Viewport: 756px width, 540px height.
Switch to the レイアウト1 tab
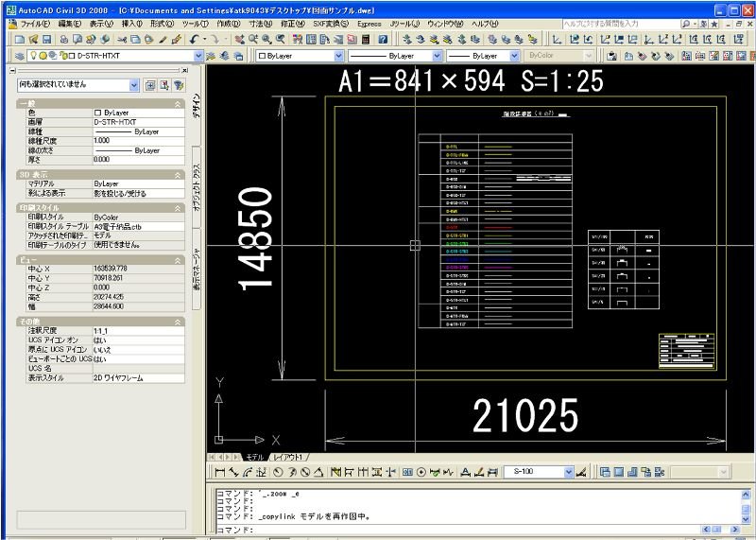click(290, 457)
